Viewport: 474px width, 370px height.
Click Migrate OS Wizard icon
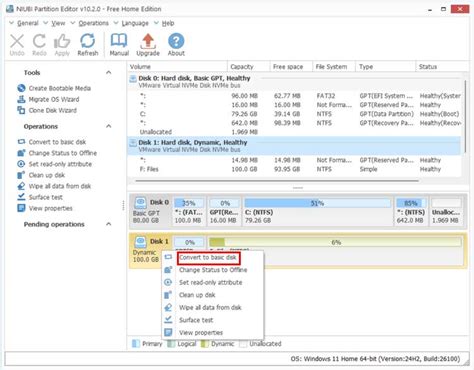[21, 99]
